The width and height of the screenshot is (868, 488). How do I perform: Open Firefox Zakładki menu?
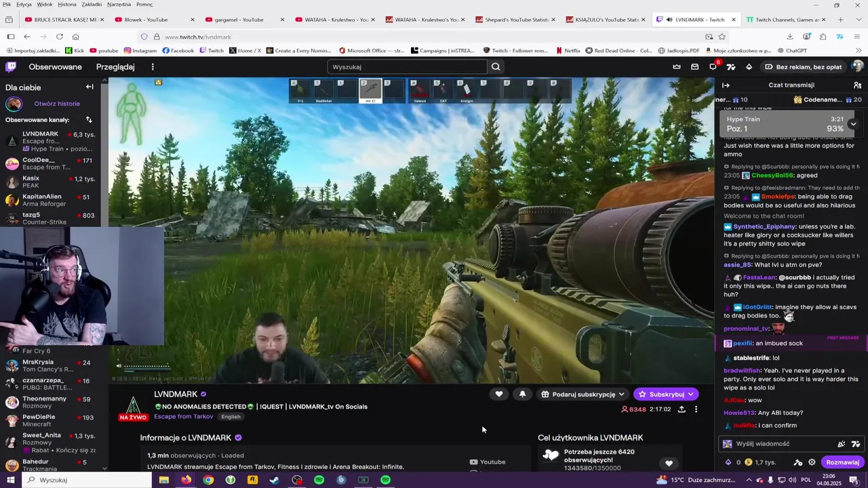pos(92,4)
